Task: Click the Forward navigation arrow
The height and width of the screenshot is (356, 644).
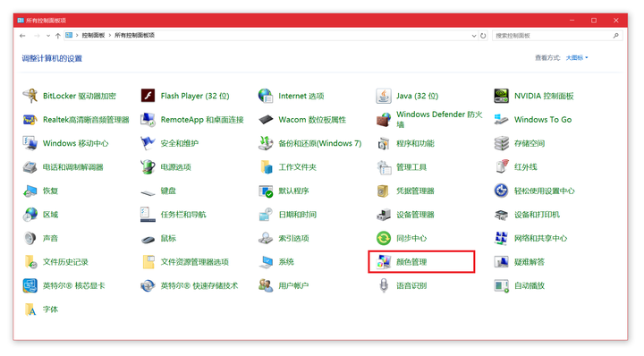Action: (37, 36)
